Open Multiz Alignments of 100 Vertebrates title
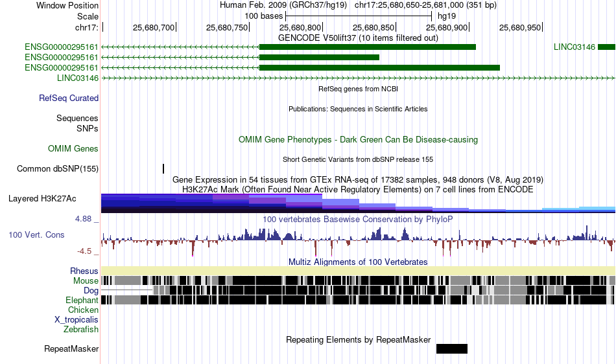 [358, 262]
